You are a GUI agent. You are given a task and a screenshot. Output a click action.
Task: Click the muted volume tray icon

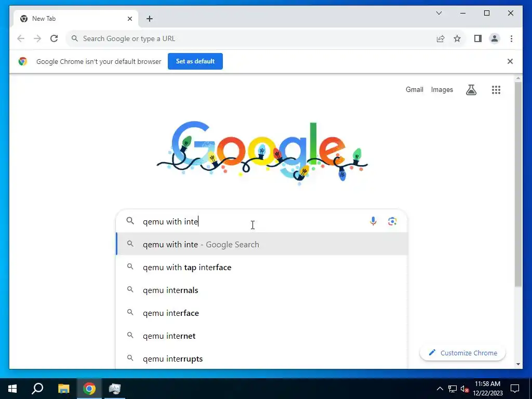[x=464, y=389]
